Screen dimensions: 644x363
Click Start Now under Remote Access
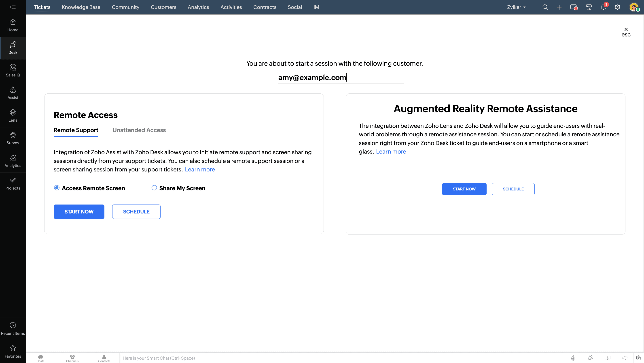tap(79, 211)
